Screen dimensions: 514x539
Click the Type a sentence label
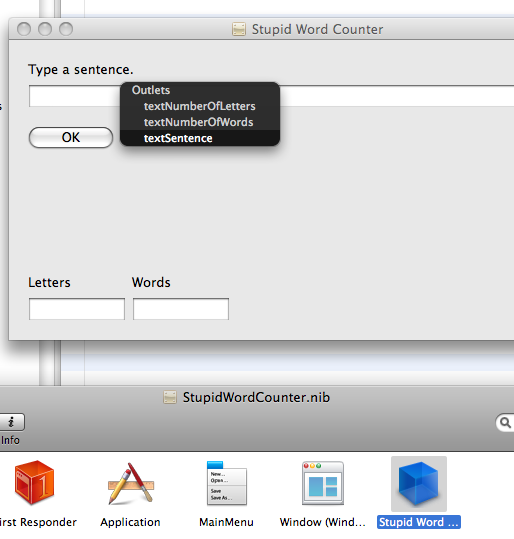point(80,70)
